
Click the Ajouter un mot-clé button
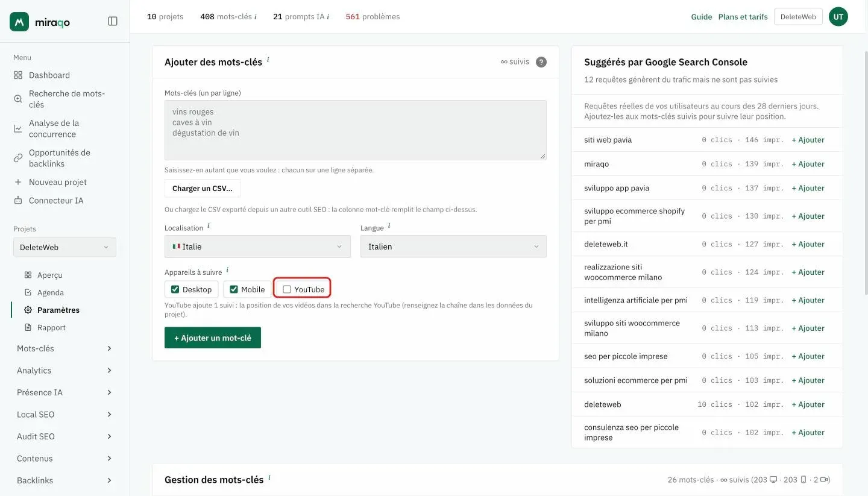[213, 338]
